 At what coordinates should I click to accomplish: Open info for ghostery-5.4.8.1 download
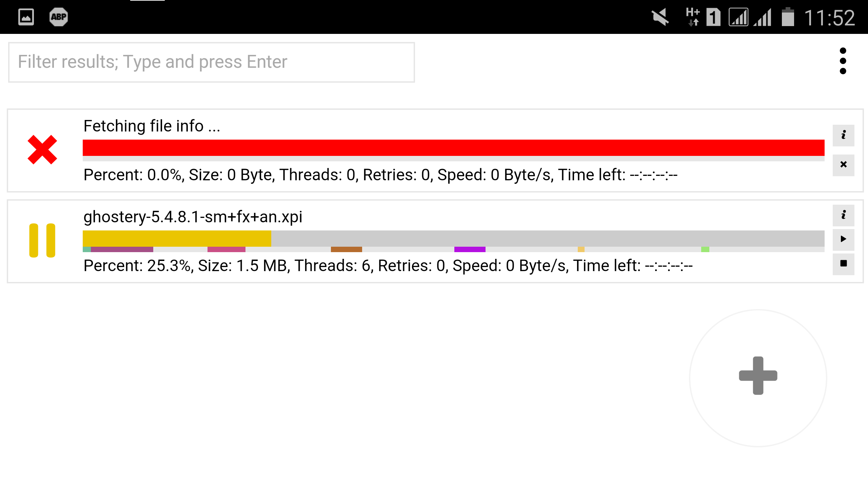pos(844,215)
